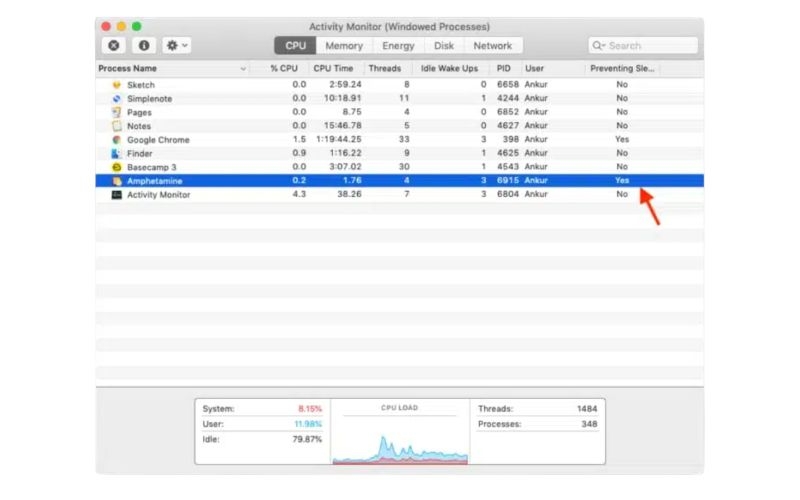Click the Pages app icon
Screen dimensions: 800x500
[117, 112]
